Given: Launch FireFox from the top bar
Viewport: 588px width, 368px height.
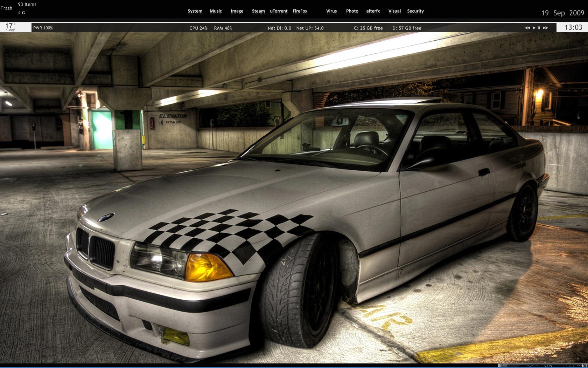Looking at the screenshot, I should tap(300, 11).
